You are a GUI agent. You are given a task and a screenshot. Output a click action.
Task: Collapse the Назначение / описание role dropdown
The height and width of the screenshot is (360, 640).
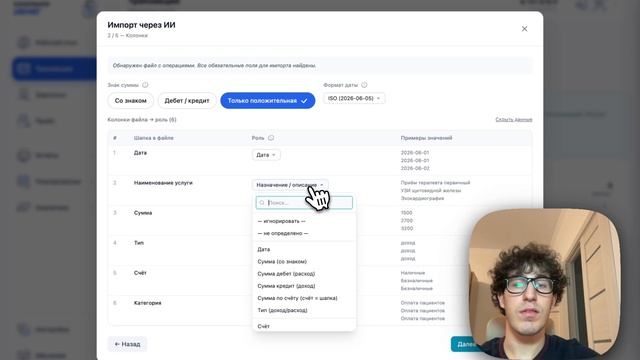(x=290, y=185)
